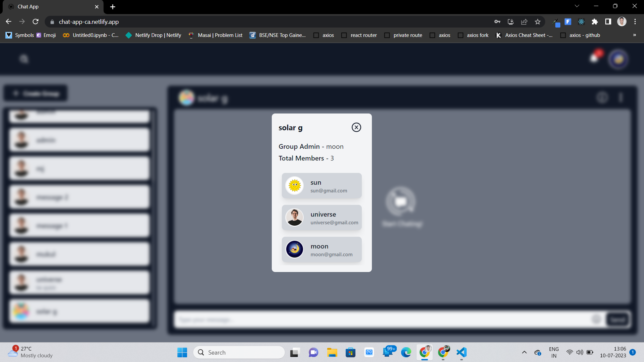This screenshot has height=362, width=644.
Task: Install app from address bar icon
Action: click(511, 22)
